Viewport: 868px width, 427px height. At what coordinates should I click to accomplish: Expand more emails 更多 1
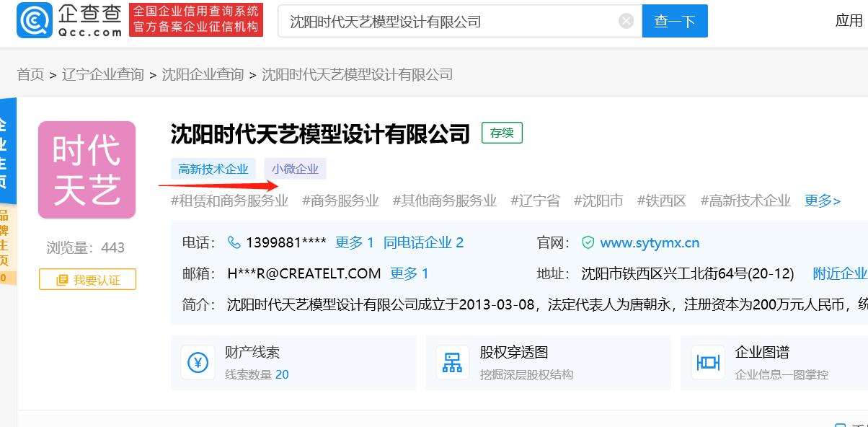(409, 273)
